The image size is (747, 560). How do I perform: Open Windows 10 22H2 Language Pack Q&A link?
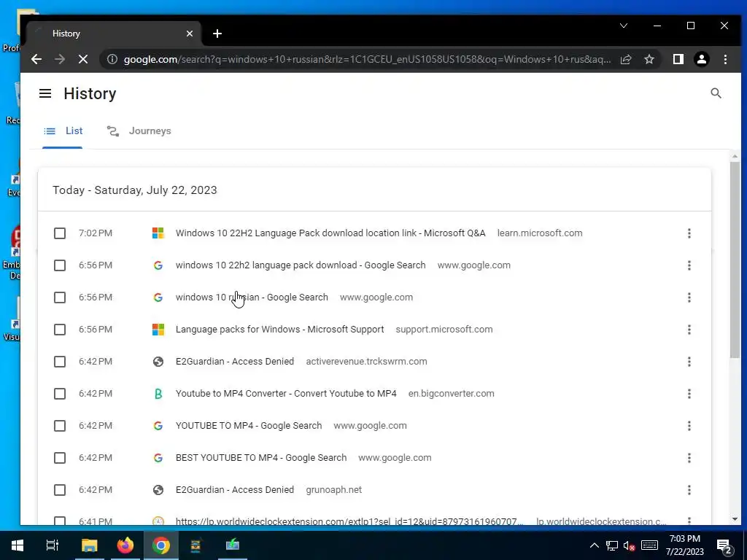[330, 233]
